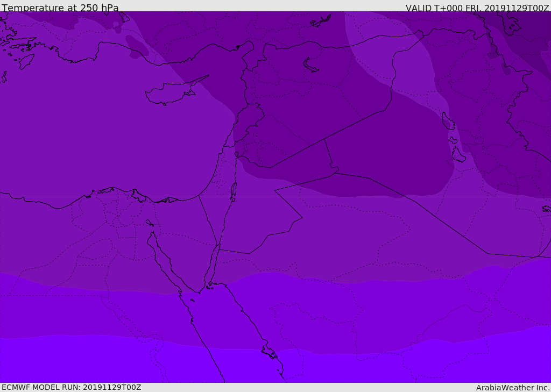Click the 'Temperature at 250 hPa' title text
This screenshot has height=392, width=551.
60,8
